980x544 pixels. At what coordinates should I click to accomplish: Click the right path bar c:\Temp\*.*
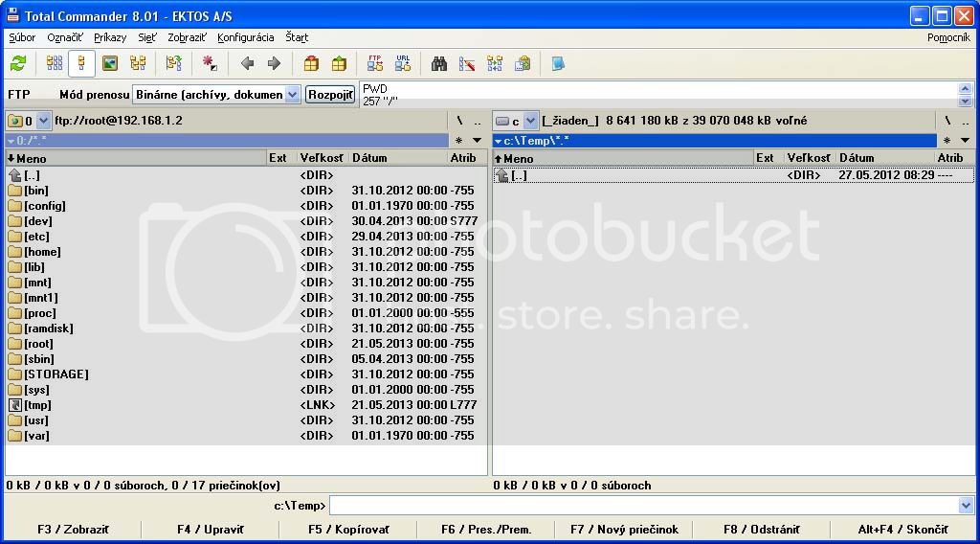pyautogui.click(x=715, y=141)
